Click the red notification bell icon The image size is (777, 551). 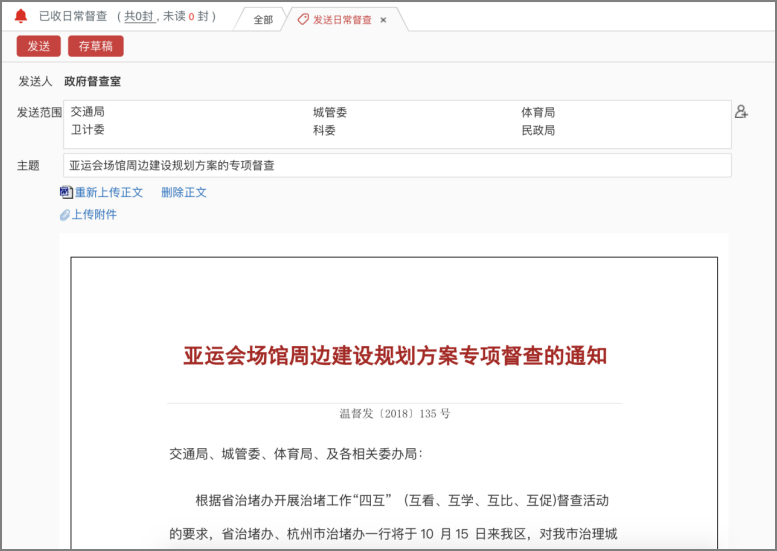[21, 17]
